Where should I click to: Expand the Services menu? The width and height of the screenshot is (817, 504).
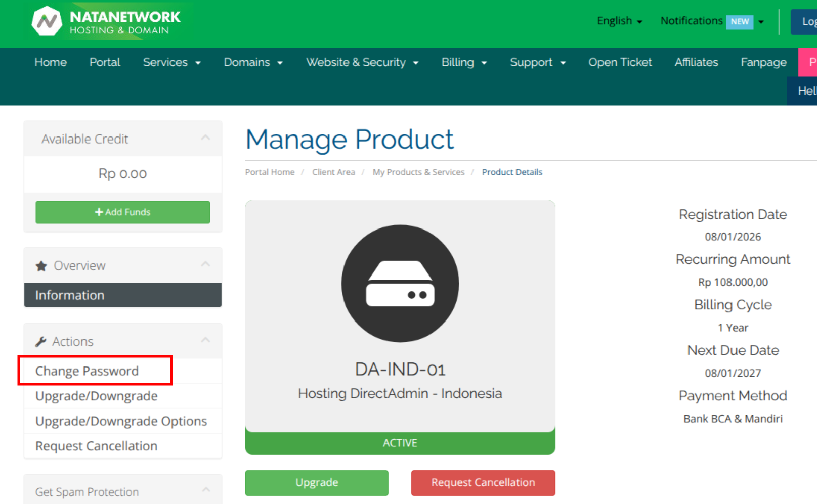(x=172, y=62)
